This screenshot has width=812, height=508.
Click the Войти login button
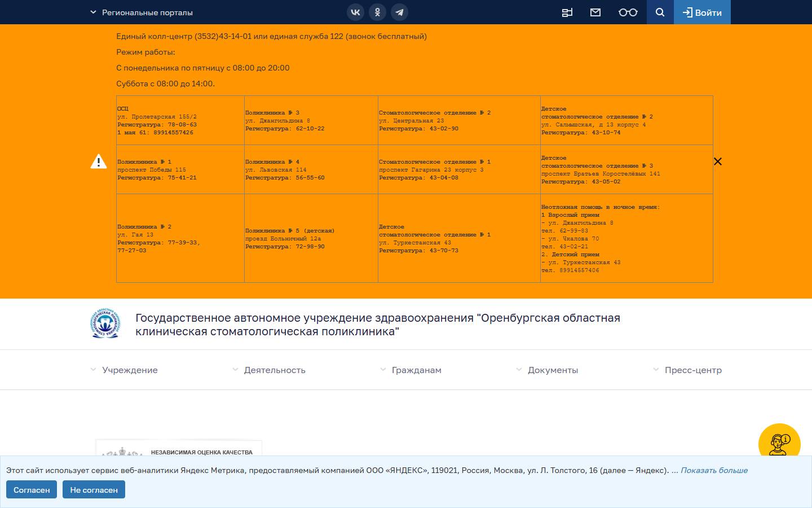[x=702, y=12]
